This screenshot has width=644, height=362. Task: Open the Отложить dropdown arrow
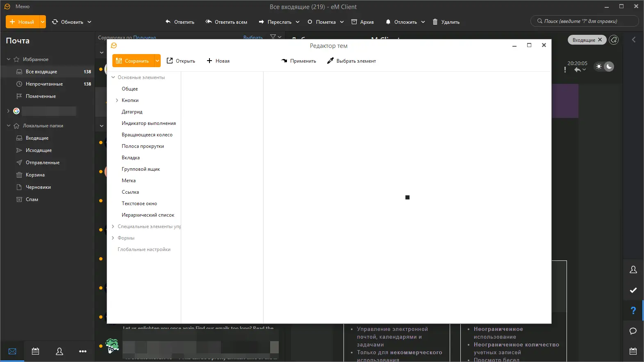click(x=423, y=22)
